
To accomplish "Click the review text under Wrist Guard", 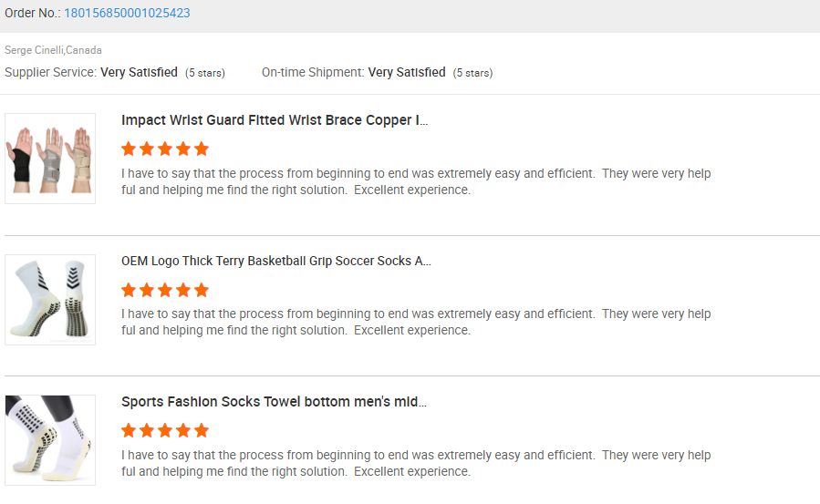I will [x=416, y=182].
